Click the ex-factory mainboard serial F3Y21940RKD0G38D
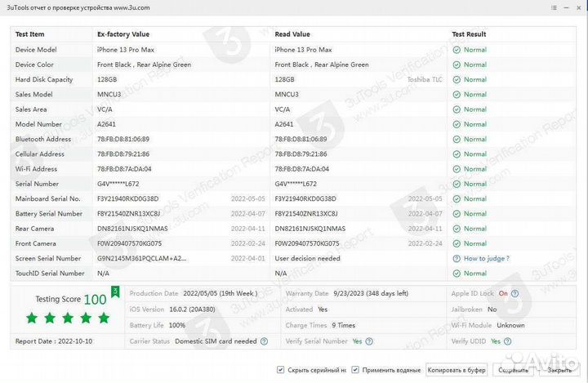 [x=128, y=198]
